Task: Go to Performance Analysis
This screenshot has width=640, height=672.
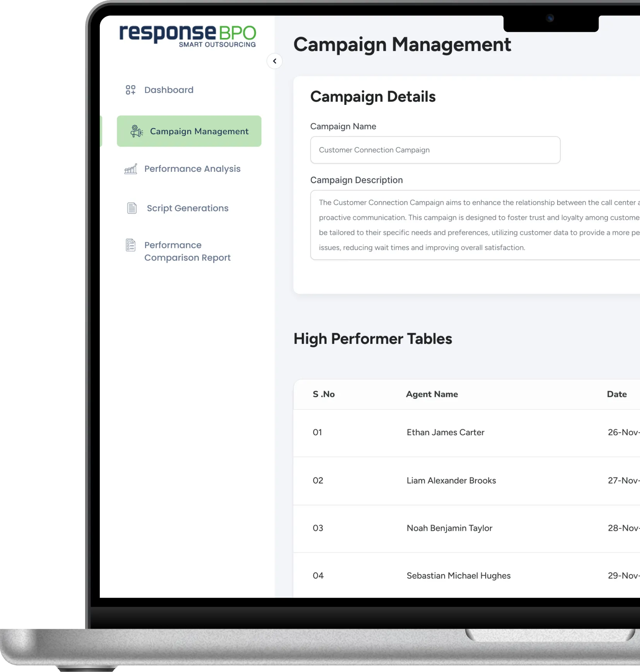Action: click(x=192, y=169)
